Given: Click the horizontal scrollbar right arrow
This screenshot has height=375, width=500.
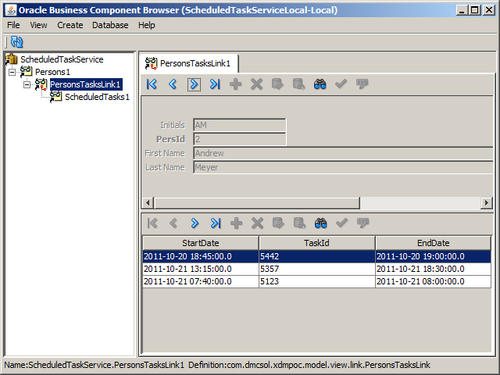Looking at the screenshot, I should click(486, 203).
